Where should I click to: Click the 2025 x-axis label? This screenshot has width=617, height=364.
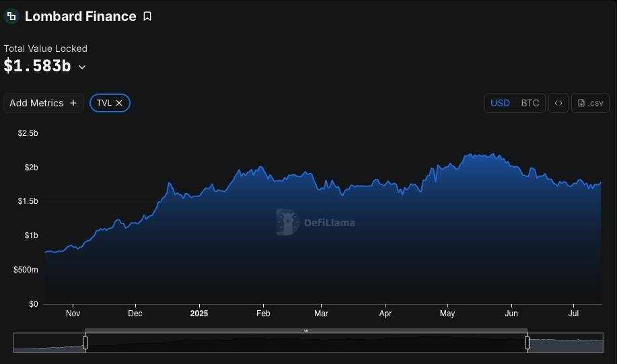click(x=199, y=314)
